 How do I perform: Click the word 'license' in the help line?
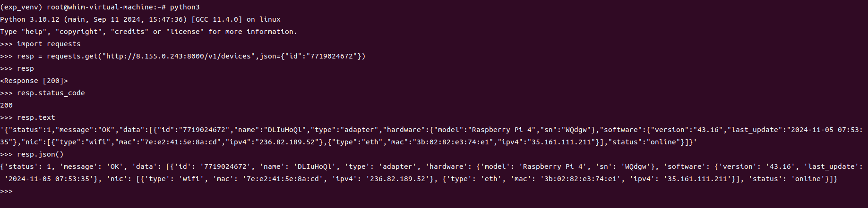[x=185, y=32]
